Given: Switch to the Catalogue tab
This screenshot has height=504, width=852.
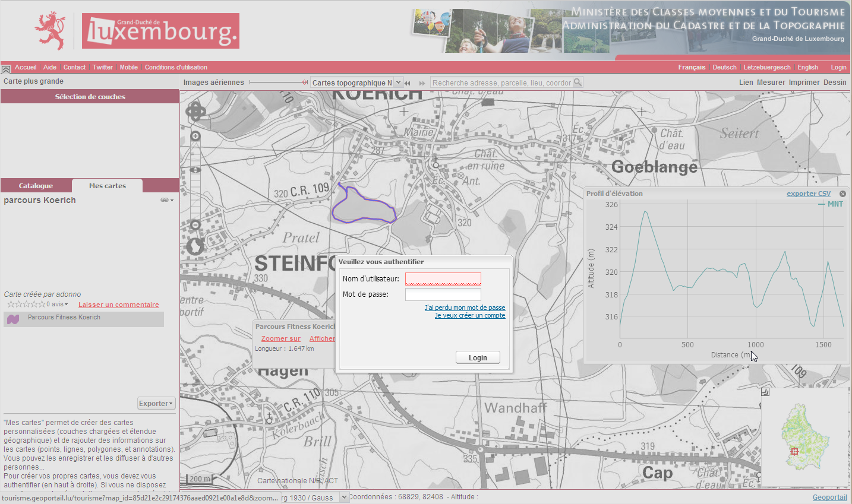Looking at the screenshot, I should [36, 186].
